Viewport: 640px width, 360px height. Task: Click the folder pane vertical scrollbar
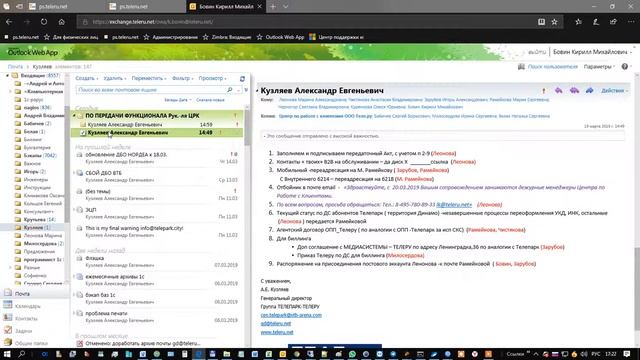(67, 165)
